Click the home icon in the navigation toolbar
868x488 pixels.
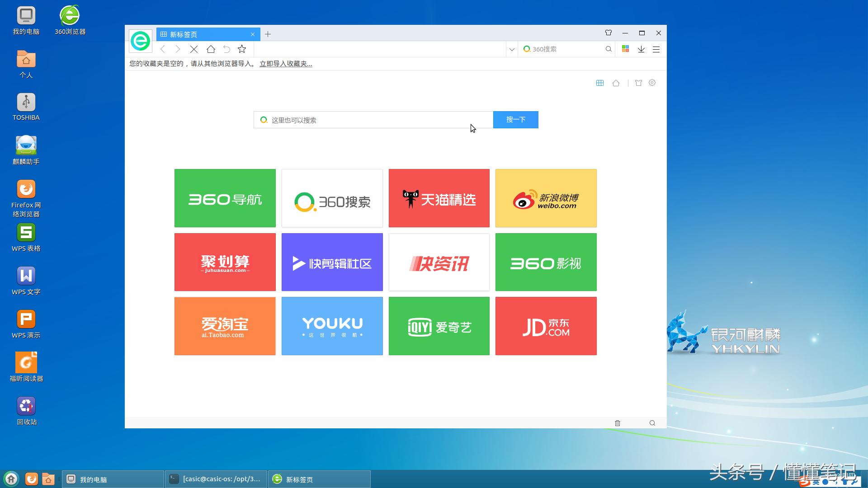click(x=210, y=49)
